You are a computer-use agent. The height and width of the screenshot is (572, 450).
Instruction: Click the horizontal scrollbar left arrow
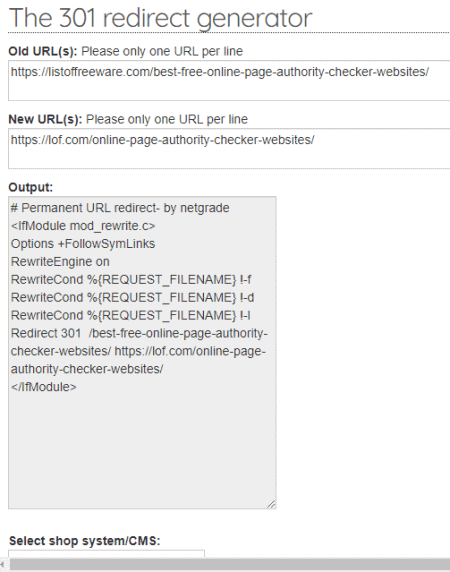pos(3,564)
